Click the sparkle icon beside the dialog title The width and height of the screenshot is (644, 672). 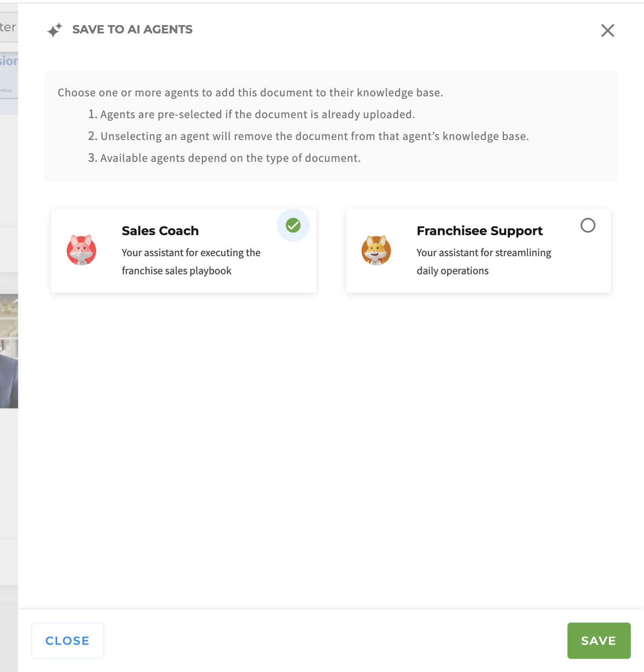coord(55,30)
